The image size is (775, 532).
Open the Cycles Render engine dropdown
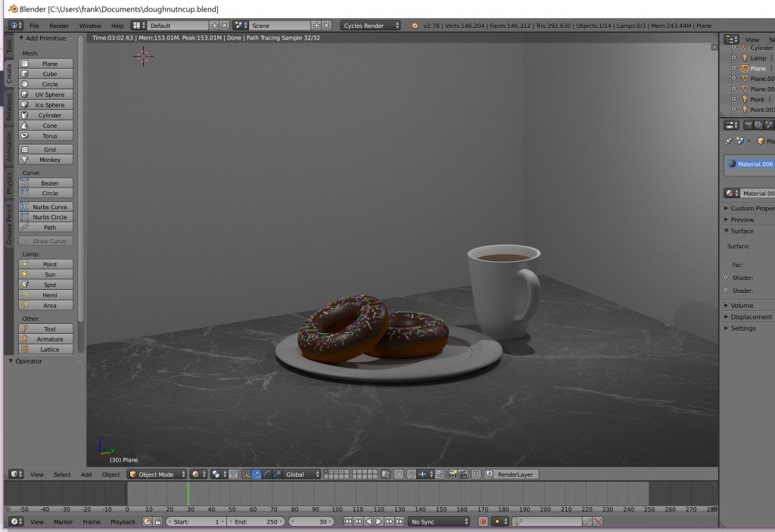371,24
